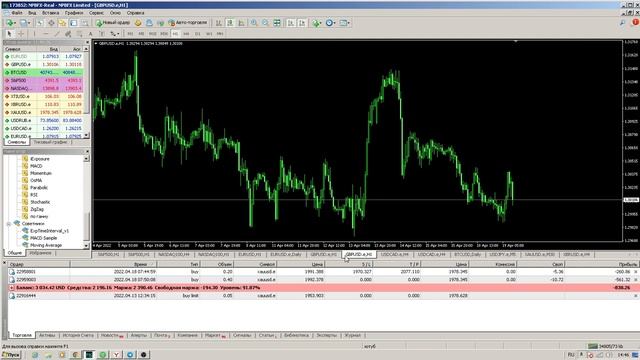The width and height of the screenshot is (640, 360).
Task: Collapse the Советники tree node
Action: [9, 224]
